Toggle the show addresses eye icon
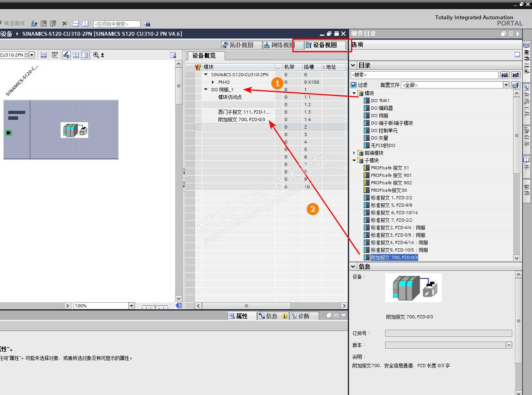This screenshot has width=532, height=395. [x=66, y=55]
